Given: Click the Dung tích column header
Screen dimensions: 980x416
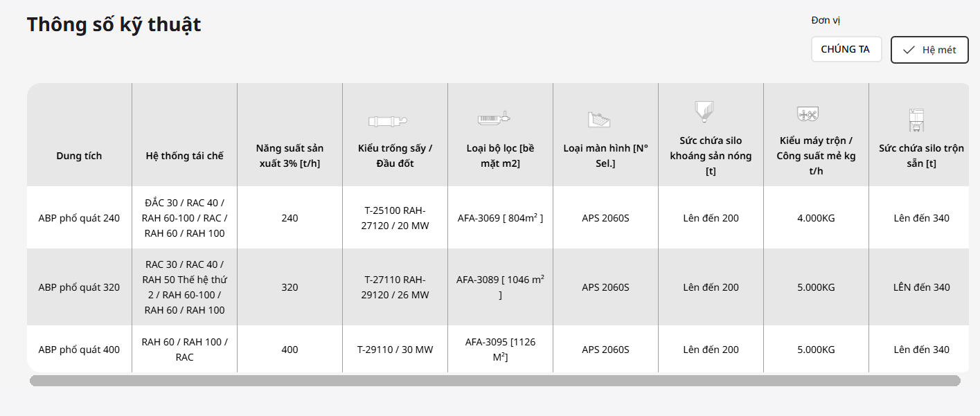Looking at the screenshot, I should click(x=79, y=156).
